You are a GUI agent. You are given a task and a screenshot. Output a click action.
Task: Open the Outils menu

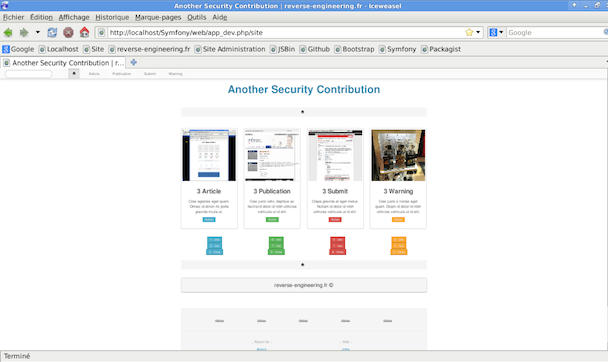point(197,17)
